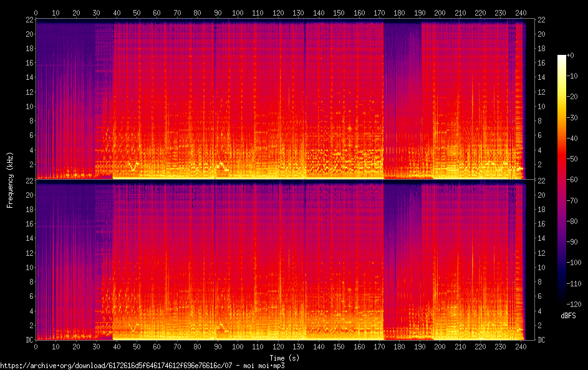Click the lower channel's right DC label
Viewport: 588px width, 370px height.
541,340
